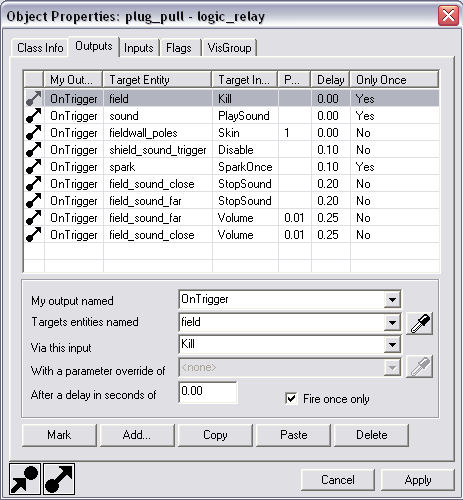Toggle the Fire once only checkbox

tap(291, 398)
